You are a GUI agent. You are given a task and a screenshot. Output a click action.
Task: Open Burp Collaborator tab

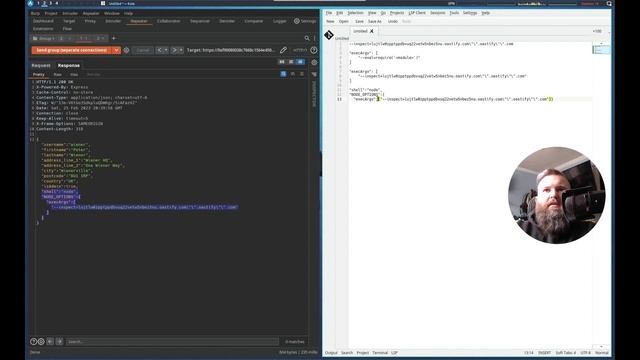tap(168, 21)
